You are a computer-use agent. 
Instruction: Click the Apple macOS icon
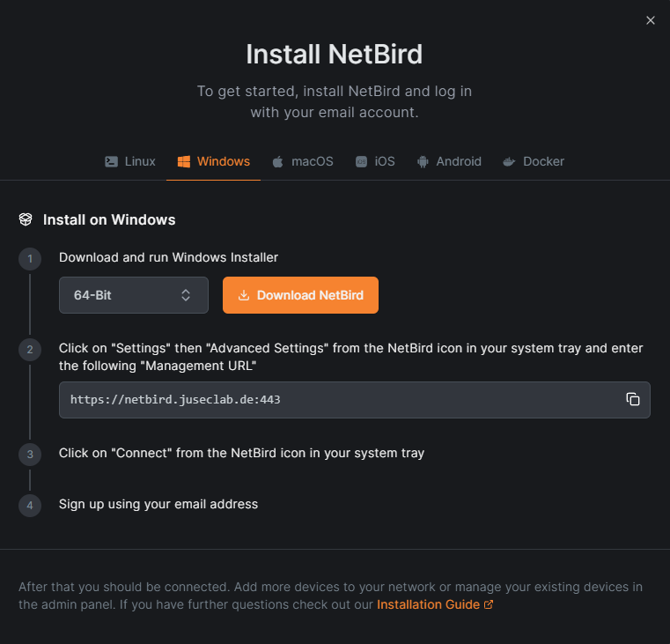[278, 161]
